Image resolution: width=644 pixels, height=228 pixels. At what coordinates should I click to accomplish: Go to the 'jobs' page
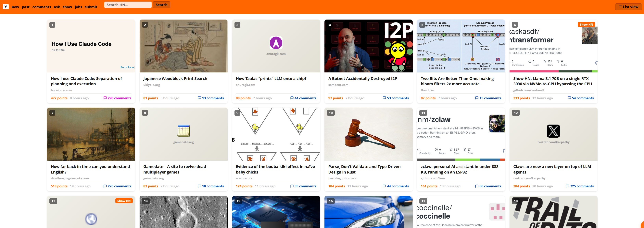pyautogui.click(x=78, y=7)
